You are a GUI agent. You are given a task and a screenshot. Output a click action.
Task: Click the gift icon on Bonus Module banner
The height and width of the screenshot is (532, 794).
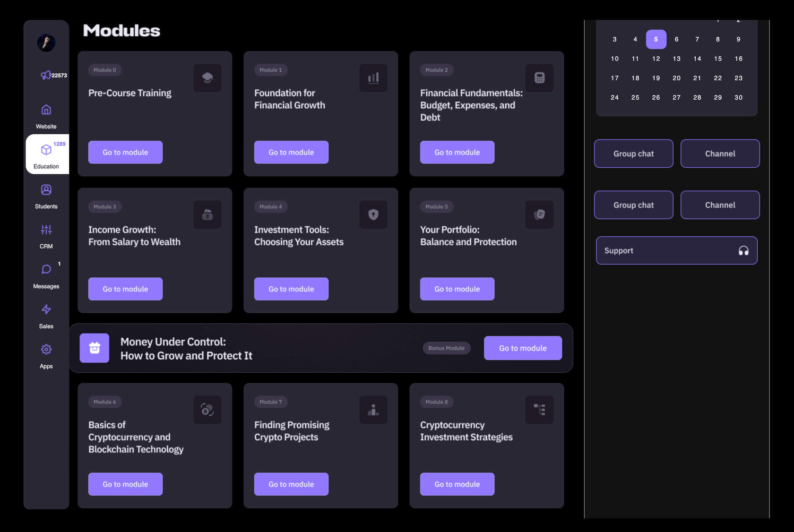click(x=95, y=348)
